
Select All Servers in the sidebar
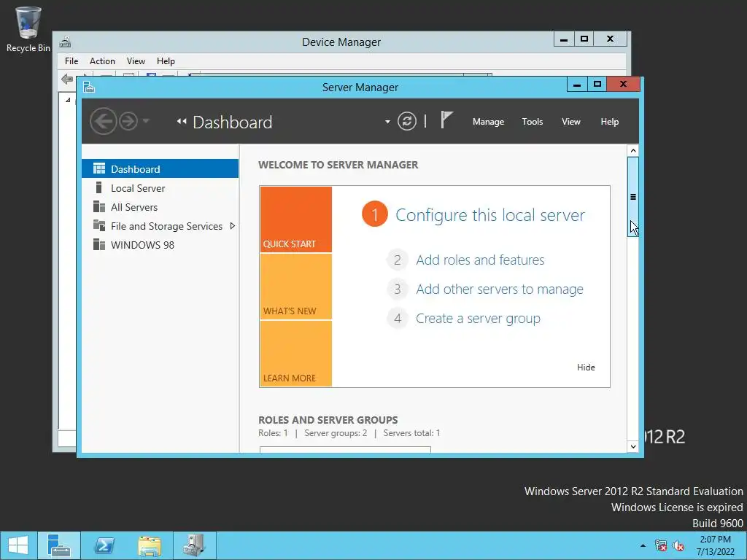[160, 207]
